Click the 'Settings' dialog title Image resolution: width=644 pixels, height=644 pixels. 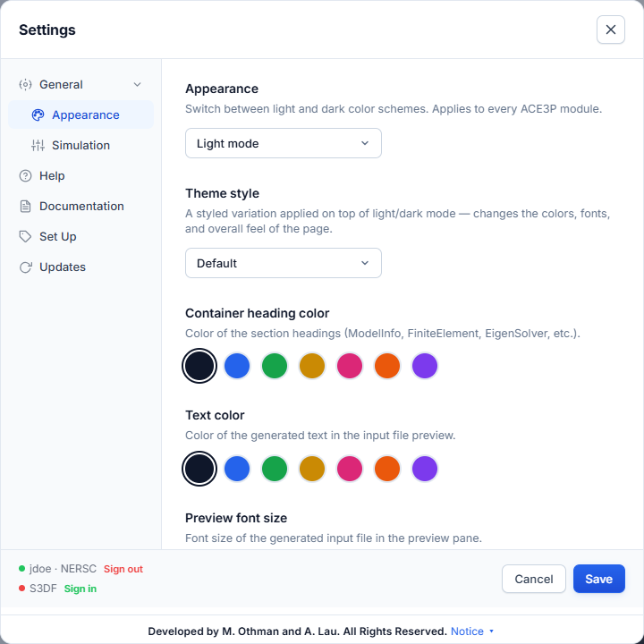click(x=47, y=30)
